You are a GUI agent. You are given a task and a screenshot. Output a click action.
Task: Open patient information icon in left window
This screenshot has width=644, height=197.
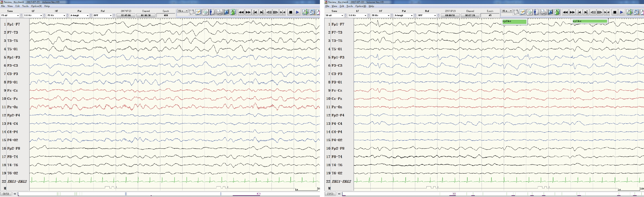click(212, 12)
